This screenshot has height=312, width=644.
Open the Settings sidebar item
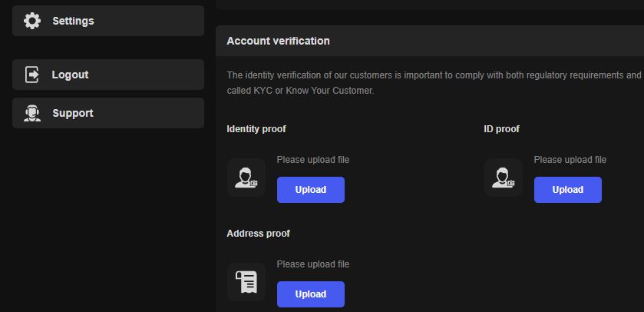pyautogui.click(x=108, y=21)
